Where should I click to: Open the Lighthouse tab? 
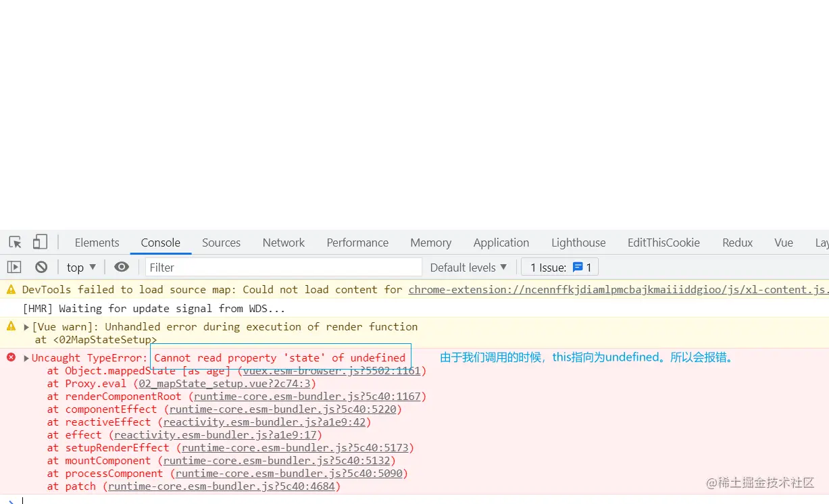pos(578,243)
